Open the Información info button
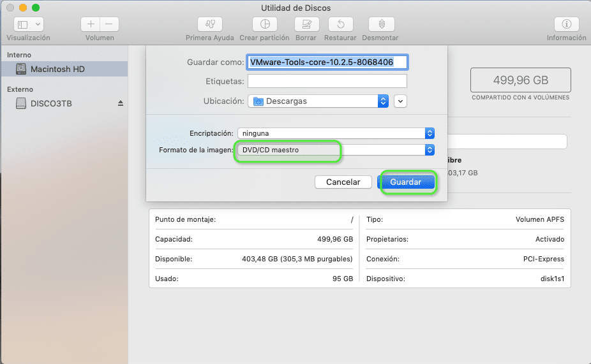Image resolution: width=591 pixels, height=364 pixels. tap(566, 24)
